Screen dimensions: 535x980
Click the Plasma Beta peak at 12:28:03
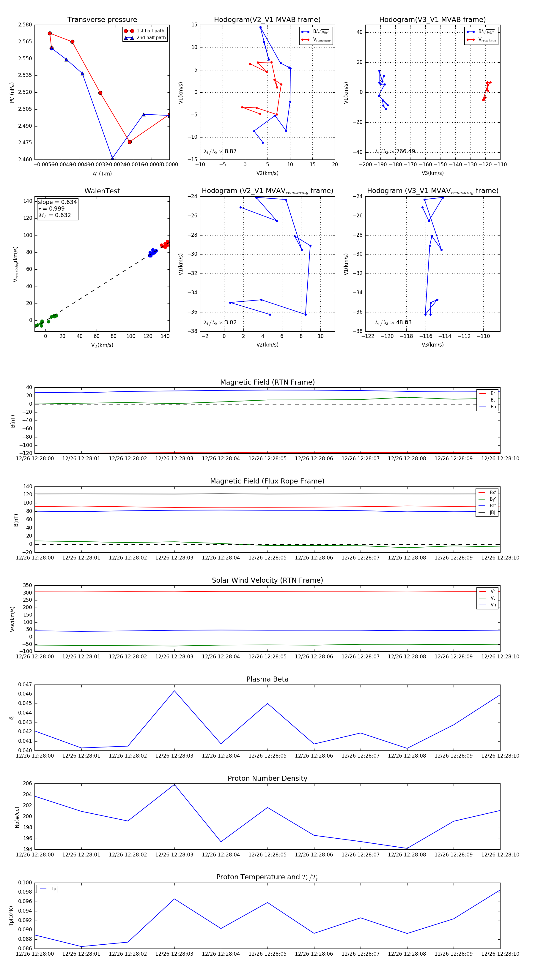point(174,691)
